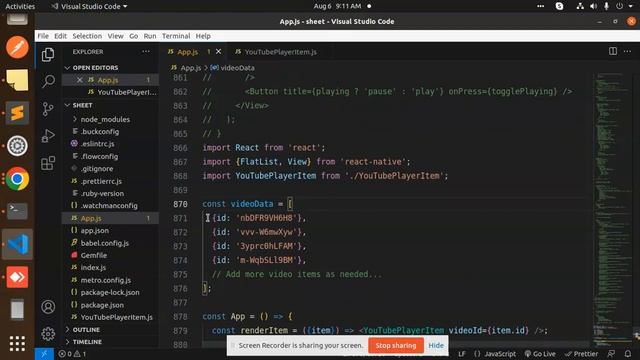This screenshot has width=640, height=360.
Task: Click the Visual Studio Code dock icon
Action: (17, 244)
